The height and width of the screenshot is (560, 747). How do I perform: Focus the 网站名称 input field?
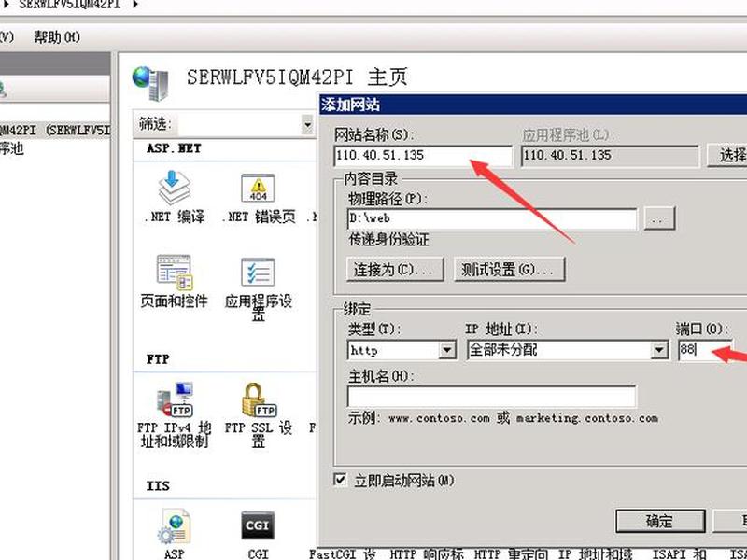423,156
